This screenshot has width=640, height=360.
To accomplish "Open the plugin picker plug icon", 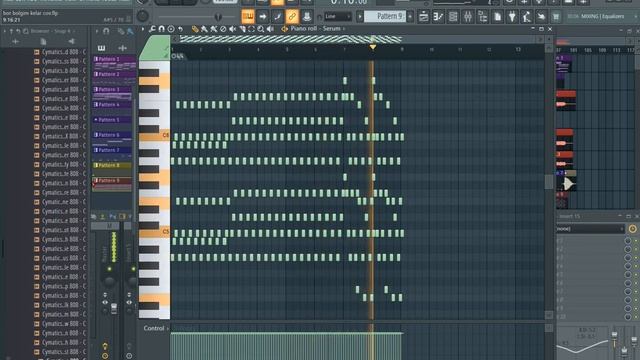I will 512,17.
